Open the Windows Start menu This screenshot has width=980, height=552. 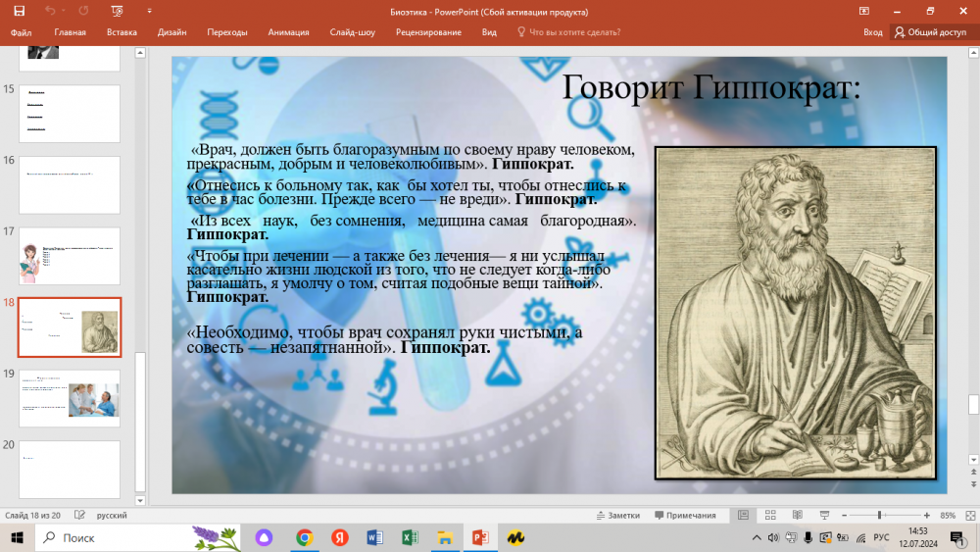pyautogui.click(x=17, y=537)
